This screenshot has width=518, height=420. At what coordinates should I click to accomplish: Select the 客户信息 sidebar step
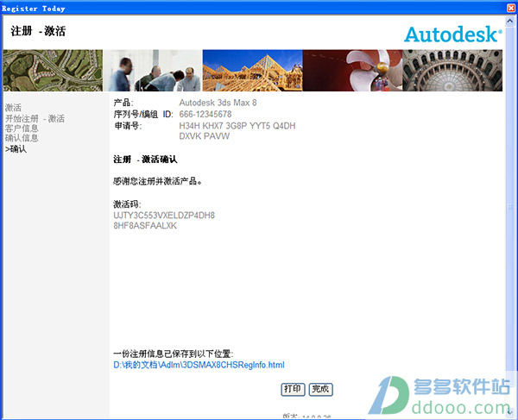[x=22, y=129]
